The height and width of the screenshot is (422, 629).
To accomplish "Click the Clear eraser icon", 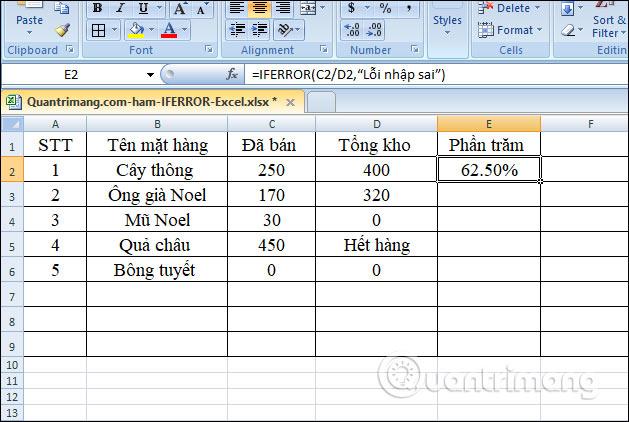I will 568,30.
